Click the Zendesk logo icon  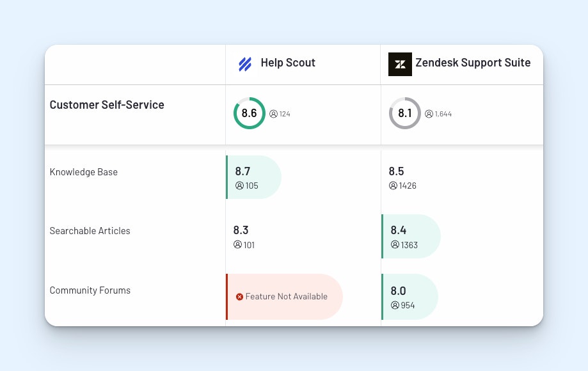coord(400,64)
